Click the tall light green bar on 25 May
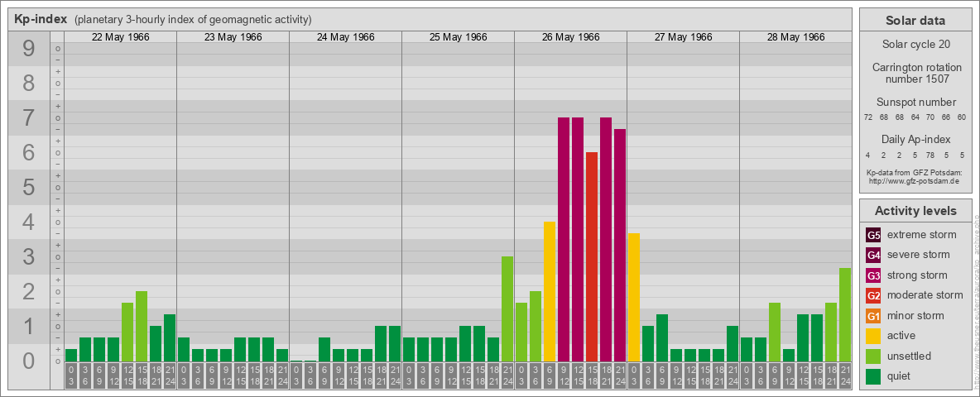This screenshot has width=980, height=397. coord(507,309)
